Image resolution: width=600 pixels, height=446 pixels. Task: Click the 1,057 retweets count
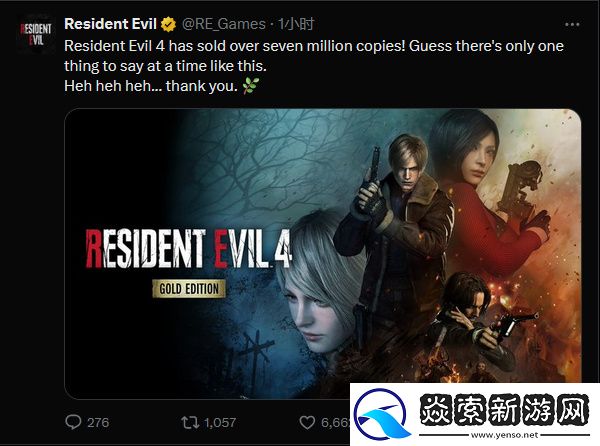(220, 423)
